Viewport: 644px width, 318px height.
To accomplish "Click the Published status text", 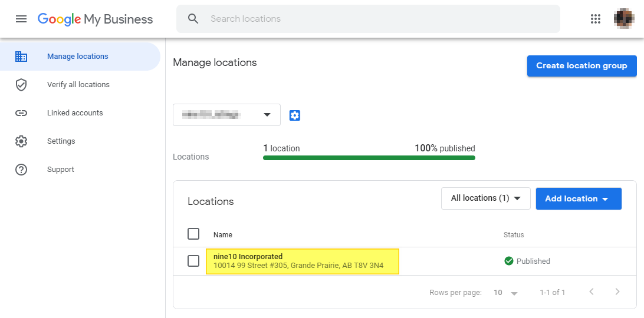I will point(533,261).
